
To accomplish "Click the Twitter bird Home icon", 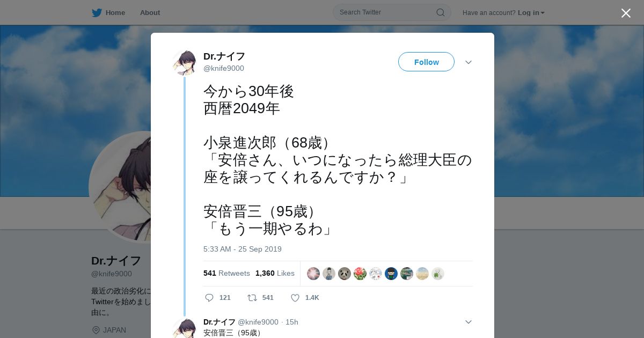I will 97,12.
